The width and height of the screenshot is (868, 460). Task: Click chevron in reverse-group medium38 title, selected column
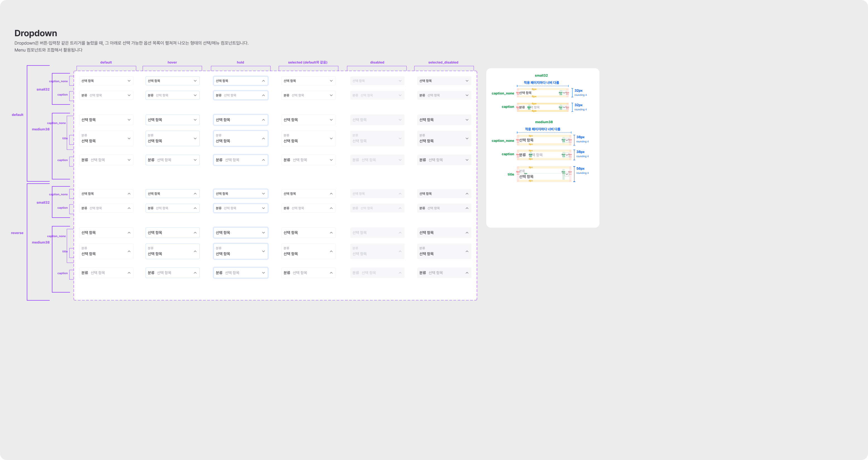tap(331, 251)
